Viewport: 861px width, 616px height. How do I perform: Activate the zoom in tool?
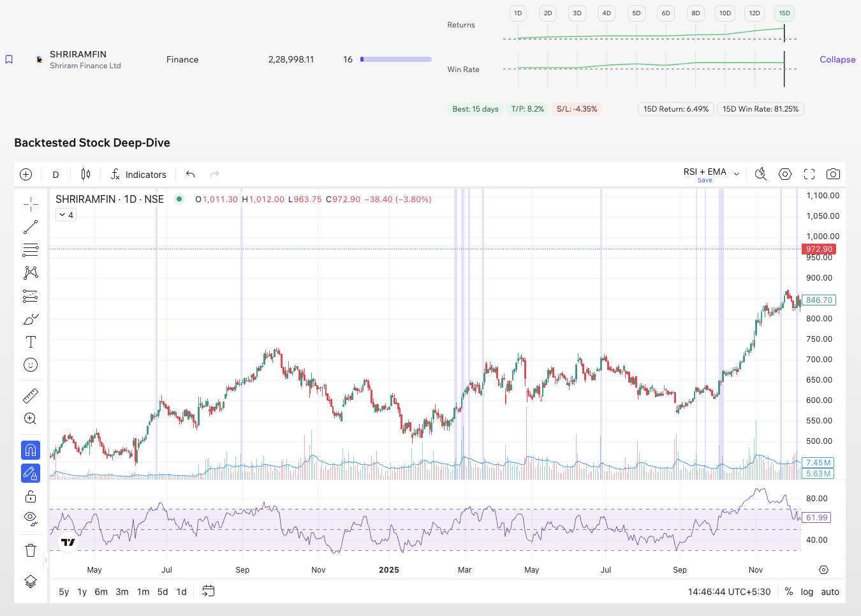31,419
